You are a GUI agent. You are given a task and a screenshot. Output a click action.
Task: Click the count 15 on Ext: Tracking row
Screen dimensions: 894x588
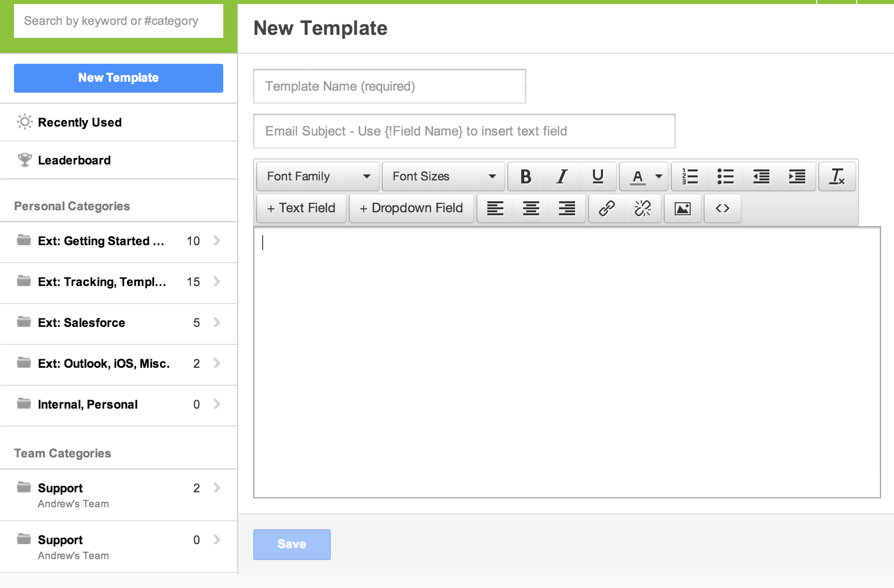(193, 282)
